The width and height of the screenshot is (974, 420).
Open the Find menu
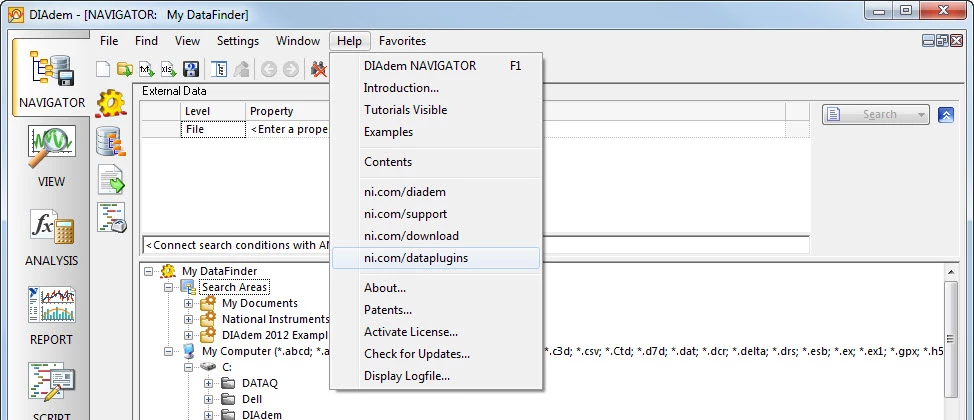coord(146,41)
